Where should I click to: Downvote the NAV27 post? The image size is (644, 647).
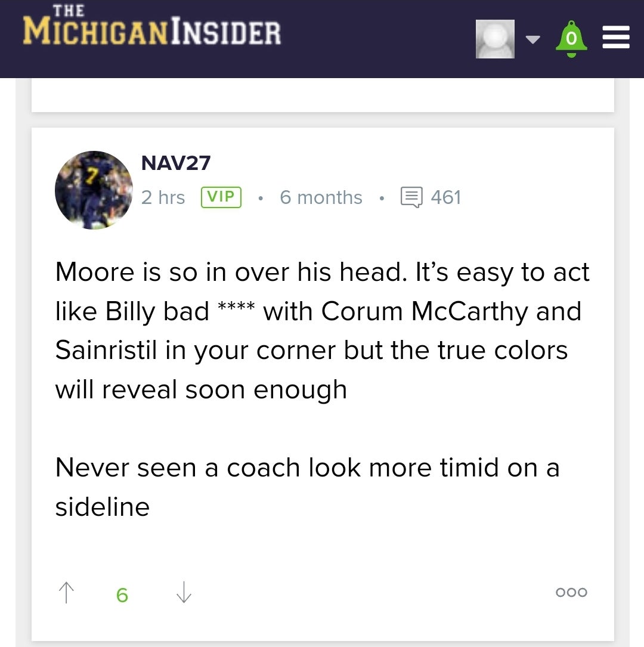(184, 593)
